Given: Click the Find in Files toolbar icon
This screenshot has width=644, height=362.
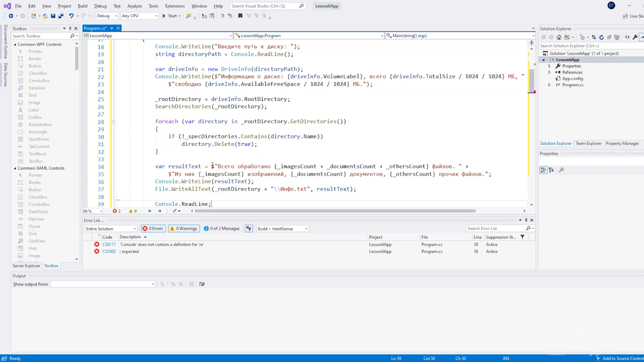Looking at the screenshot, I should [x=188, y=16].
